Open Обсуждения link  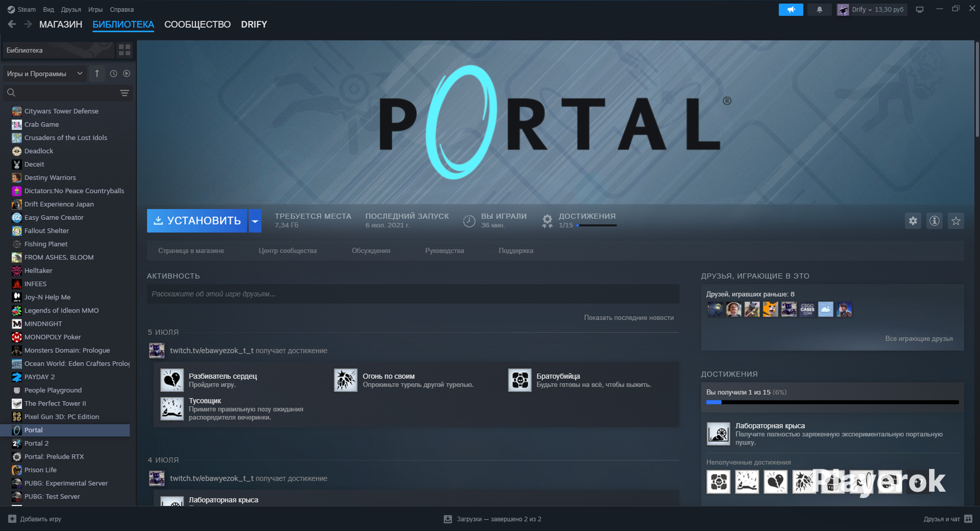[x=371, y=251]
